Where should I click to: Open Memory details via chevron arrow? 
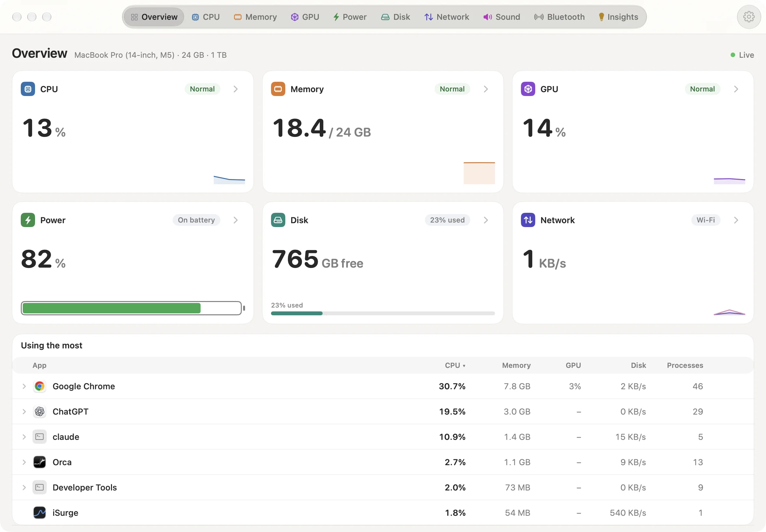486,89
